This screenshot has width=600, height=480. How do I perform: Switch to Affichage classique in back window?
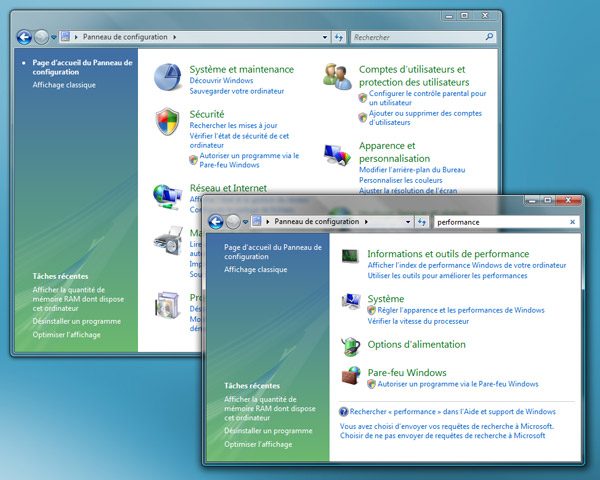coord(64,85)
